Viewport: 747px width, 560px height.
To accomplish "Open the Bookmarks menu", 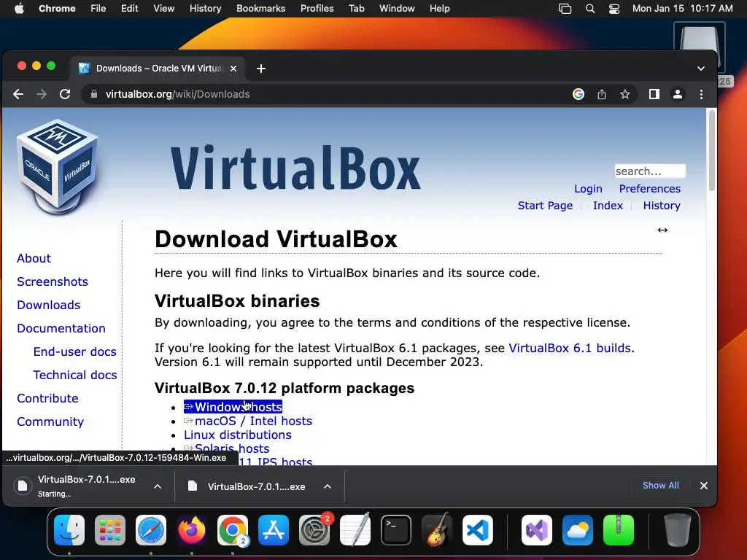I will (261, 9).
